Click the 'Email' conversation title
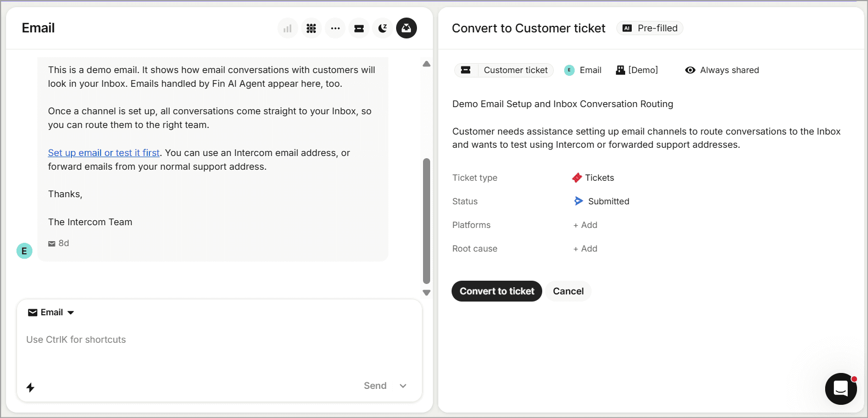 (38, 28)
